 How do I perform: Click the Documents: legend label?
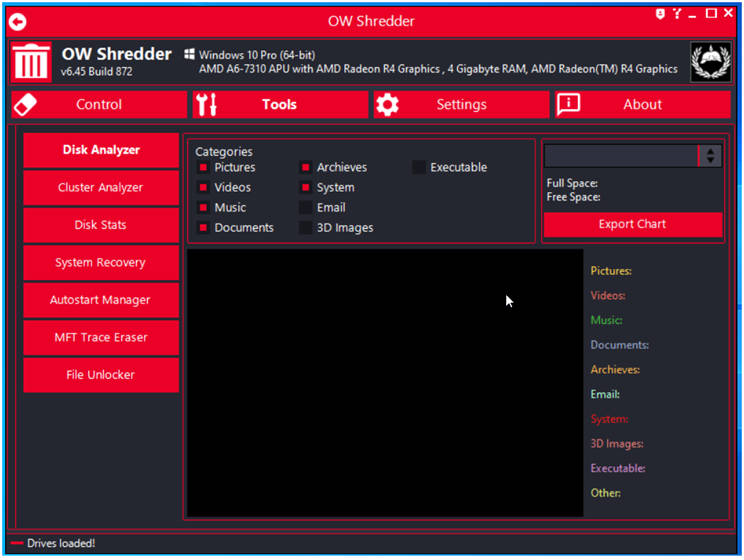(x=620, y=345)
